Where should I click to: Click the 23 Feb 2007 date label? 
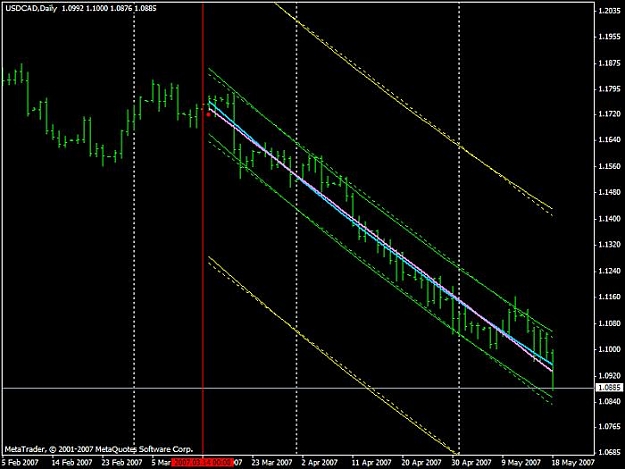click(x=122, y=463)
